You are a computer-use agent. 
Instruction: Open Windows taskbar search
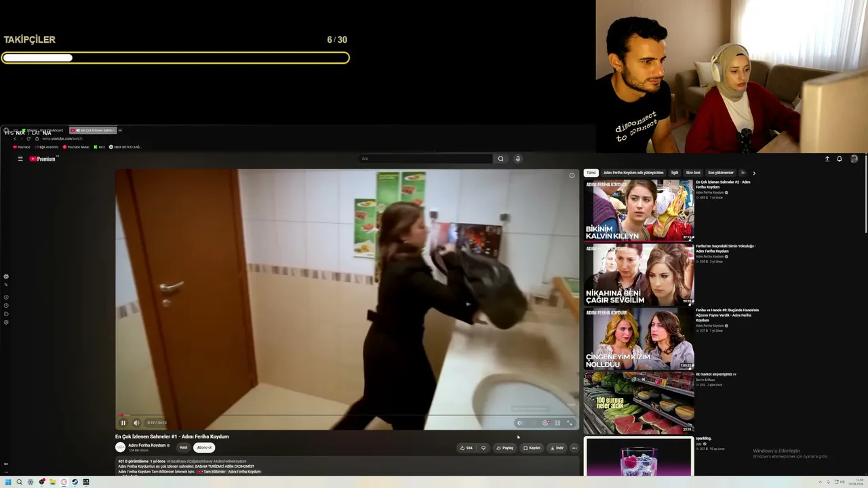coord(19,482)
